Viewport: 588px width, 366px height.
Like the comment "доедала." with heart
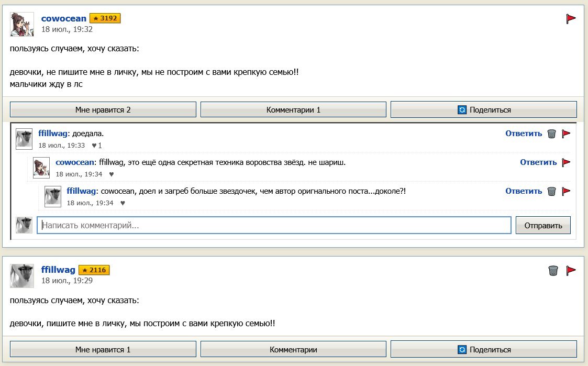[94, 146]
